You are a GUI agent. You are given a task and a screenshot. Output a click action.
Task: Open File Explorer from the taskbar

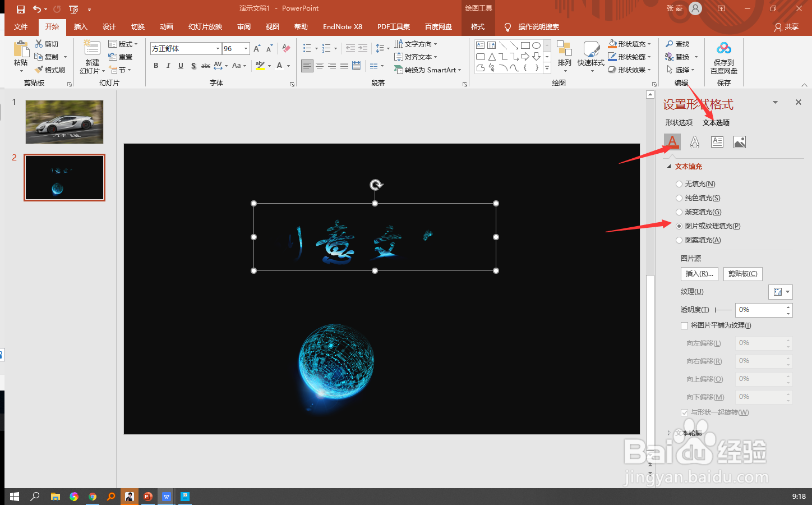[55, 497]
